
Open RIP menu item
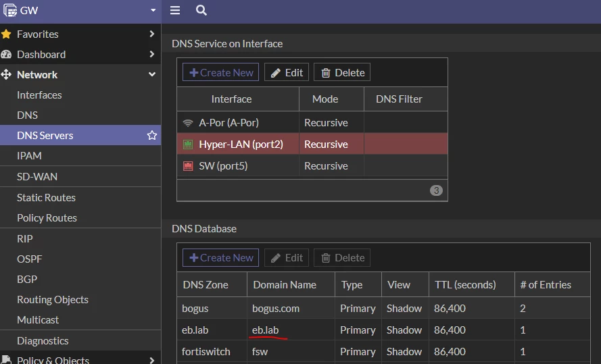(25, 239)
